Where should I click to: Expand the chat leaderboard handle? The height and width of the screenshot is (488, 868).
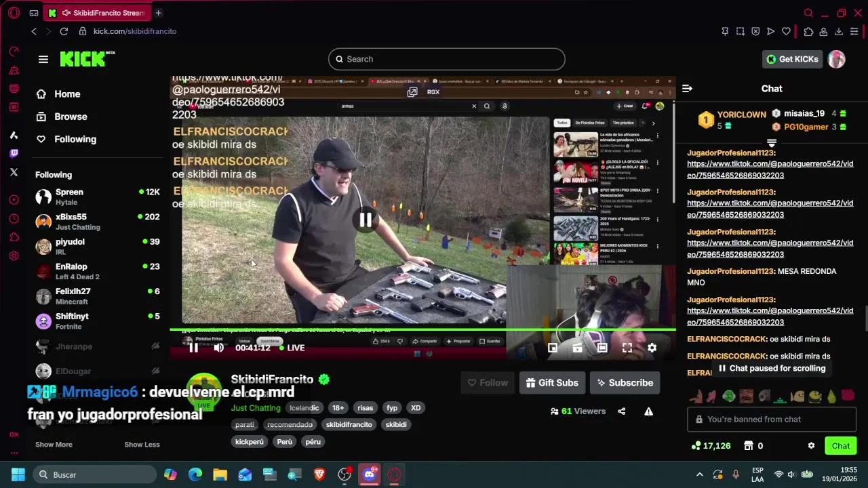pyautogui.click(x=772, y=143)
